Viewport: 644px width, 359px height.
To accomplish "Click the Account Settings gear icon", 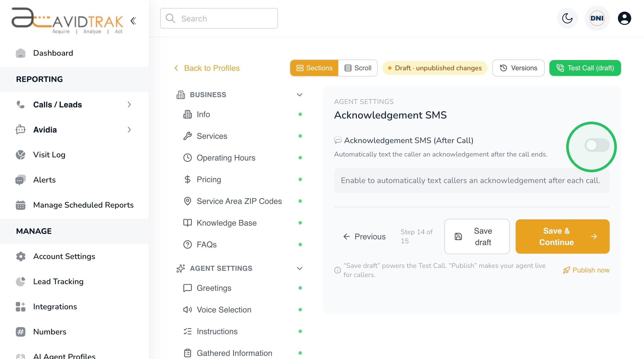I will click(21, 256).
